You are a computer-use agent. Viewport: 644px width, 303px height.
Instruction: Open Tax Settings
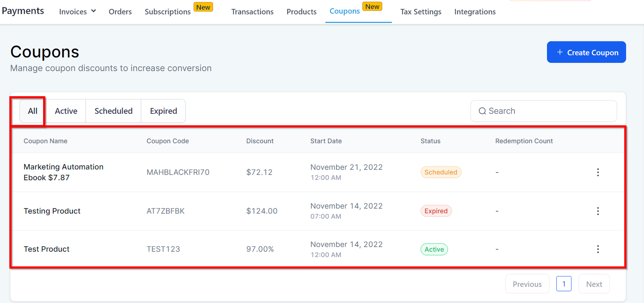click(x=421, y=12)
